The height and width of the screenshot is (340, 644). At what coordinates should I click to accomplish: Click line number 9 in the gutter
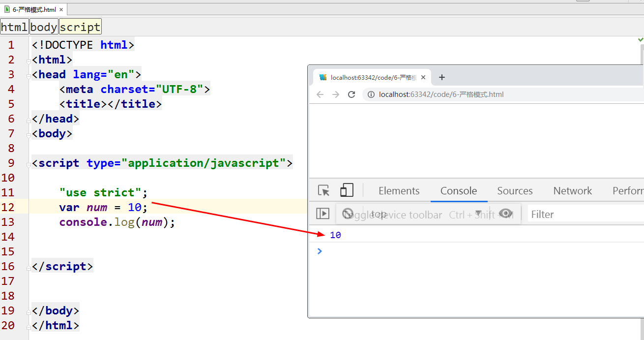[11, 163]
